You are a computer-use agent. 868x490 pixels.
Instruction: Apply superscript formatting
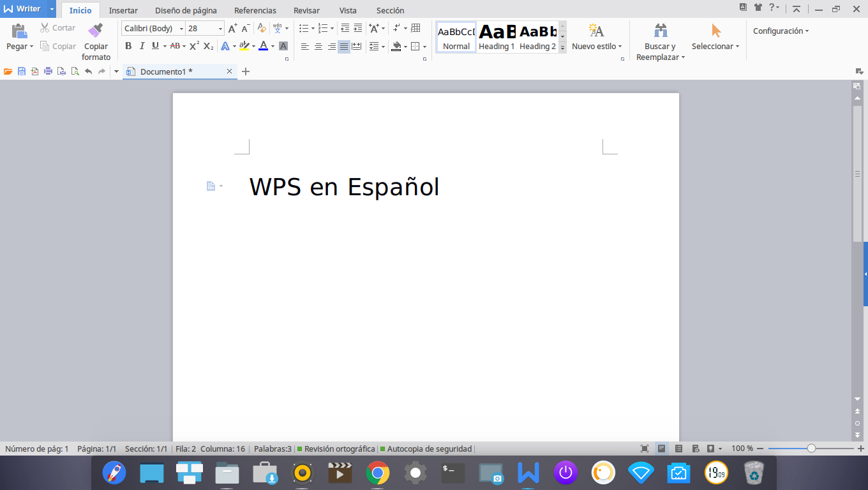click(193, 45)
